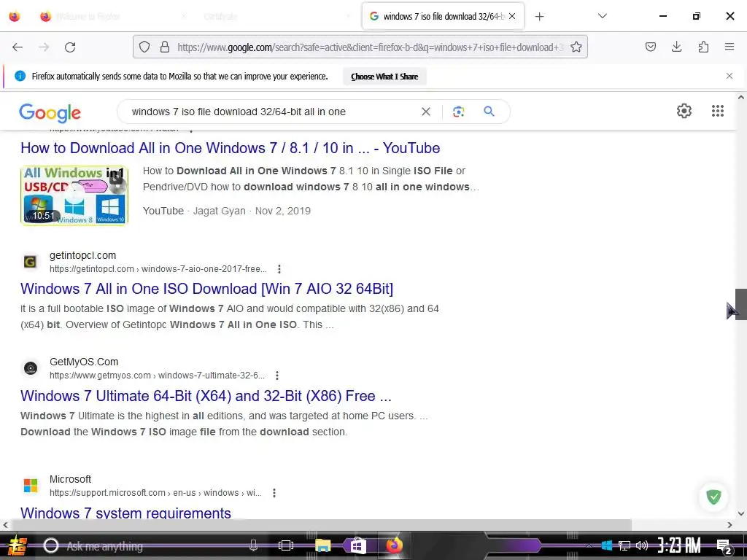This screenshot has width=747, height=560.
Task: Open options for GetMyOS.Com result
Action: 276,376
